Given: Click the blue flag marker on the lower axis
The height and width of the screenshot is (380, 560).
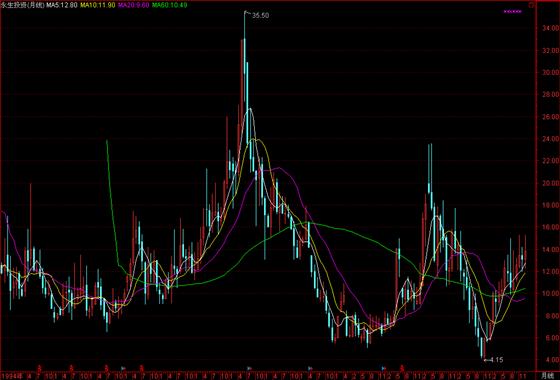Looking at the screenshot, I should pos(383,368).
